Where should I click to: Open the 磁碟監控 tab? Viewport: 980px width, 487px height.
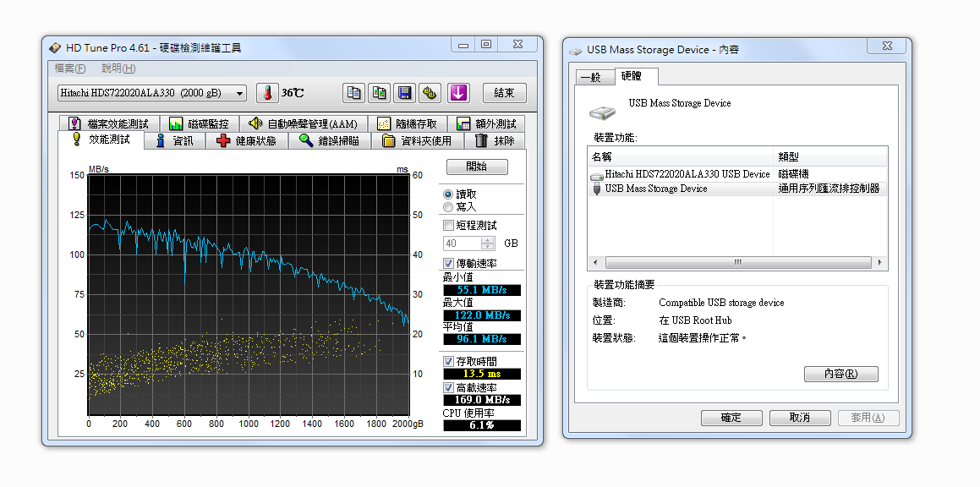point(200,123)
